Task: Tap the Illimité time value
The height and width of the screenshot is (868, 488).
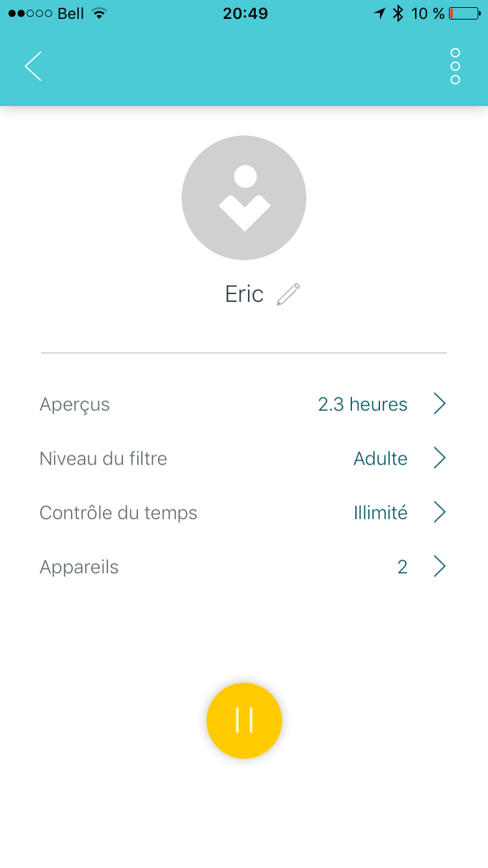Action: (381, 513)
